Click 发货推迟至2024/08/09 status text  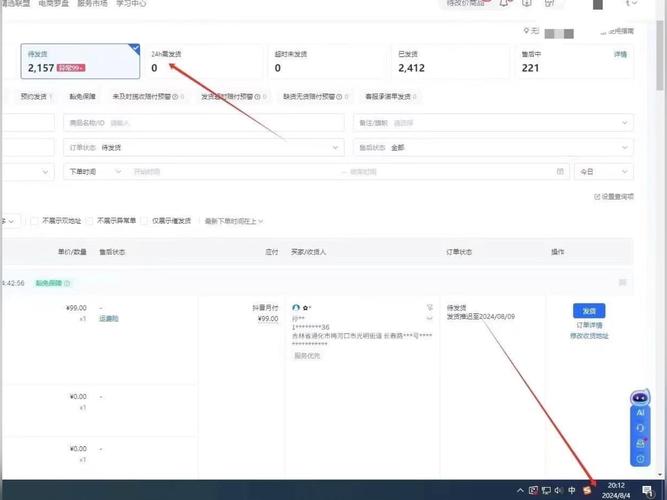point(481,317)
